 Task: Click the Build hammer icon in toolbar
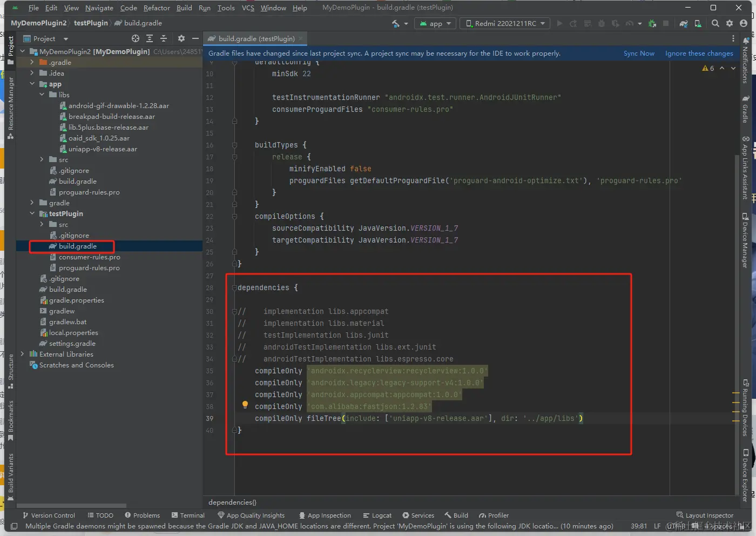point(396,23)
